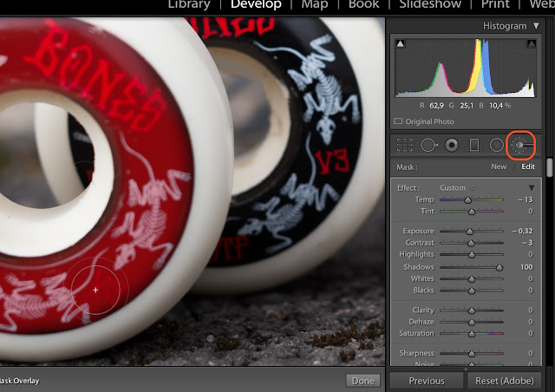The image size is (555, 392).
Task: Collapse the Histogram panel
Action: (x=536, y=26)
